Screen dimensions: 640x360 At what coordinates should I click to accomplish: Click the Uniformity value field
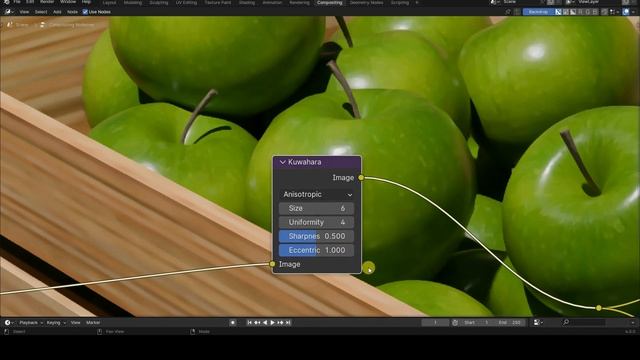tap(317, 222)
